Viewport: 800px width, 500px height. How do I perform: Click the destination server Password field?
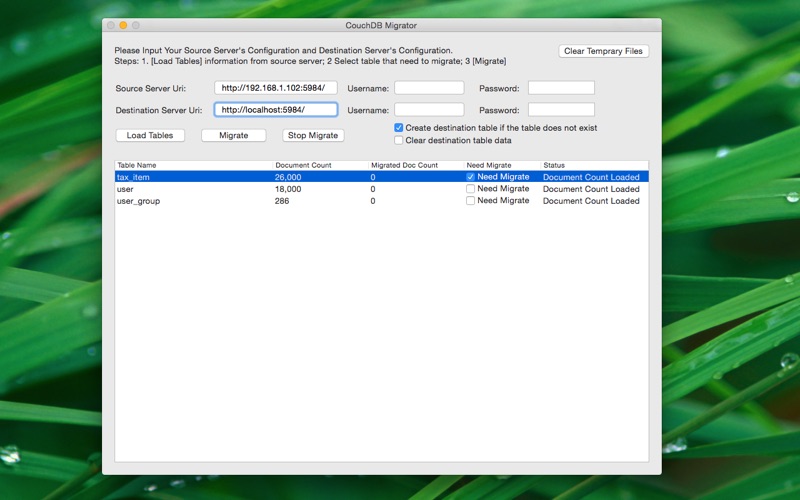pyautogui.click(x=561, y=110)
